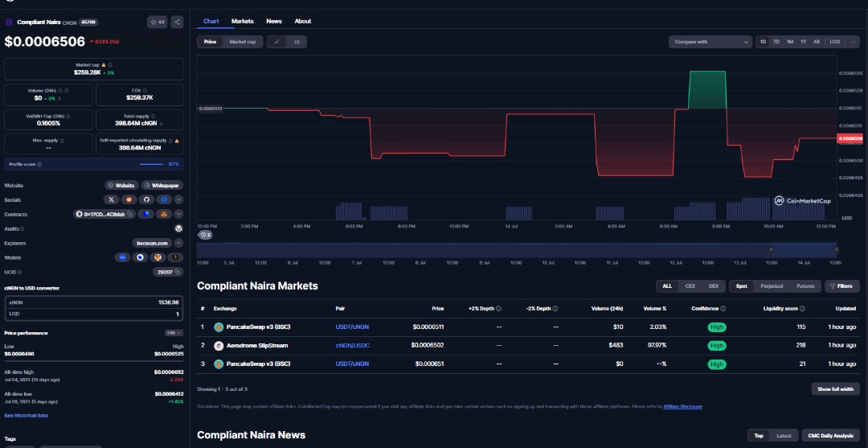Select the line chart type icon

click(x=276, y=42)
